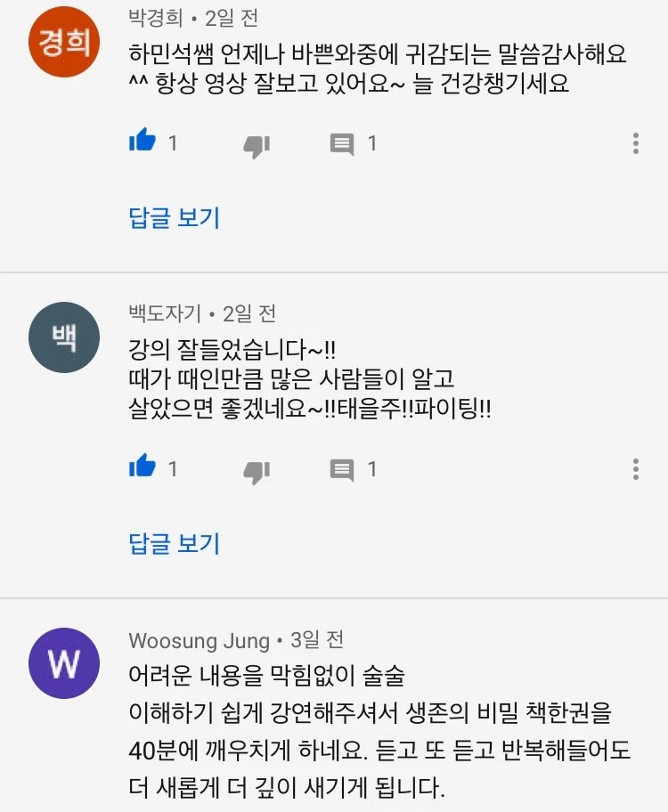Image resolution: width=668 pixels, height=812 pixels.
Task: Dislike 박경희's comment with thumbs down
Action: (x=257, y=147)
